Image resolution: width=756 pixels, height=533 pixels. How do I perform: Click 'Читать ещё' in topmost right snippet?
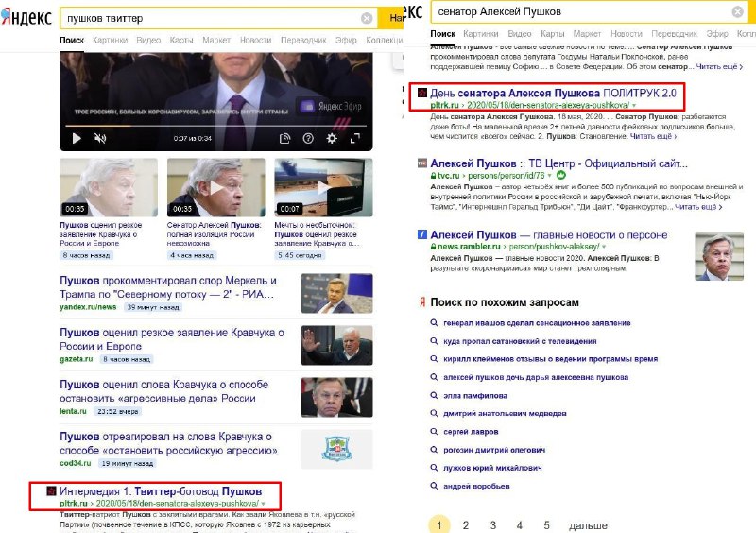pos(719,66)
